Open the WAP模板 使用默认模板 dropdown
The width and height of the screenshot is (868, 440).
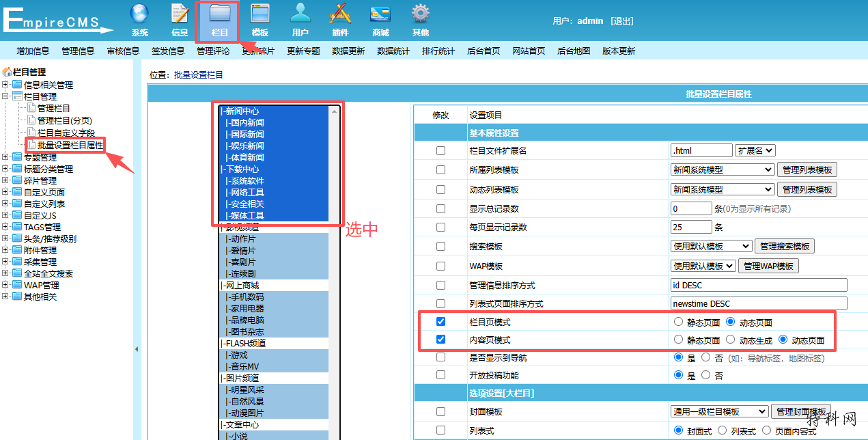(x=703, y=266)
